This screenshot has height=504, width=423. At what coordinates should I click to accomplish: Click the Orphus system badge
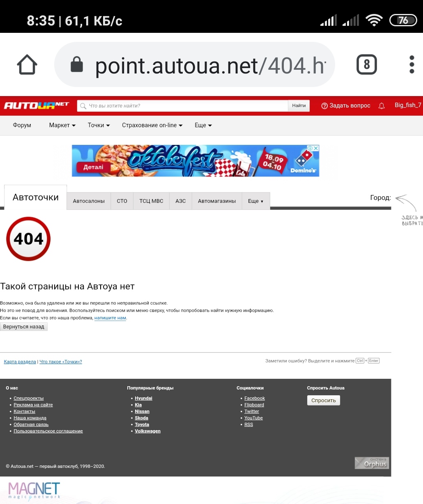pyautogui.click(x=372, y=463)
